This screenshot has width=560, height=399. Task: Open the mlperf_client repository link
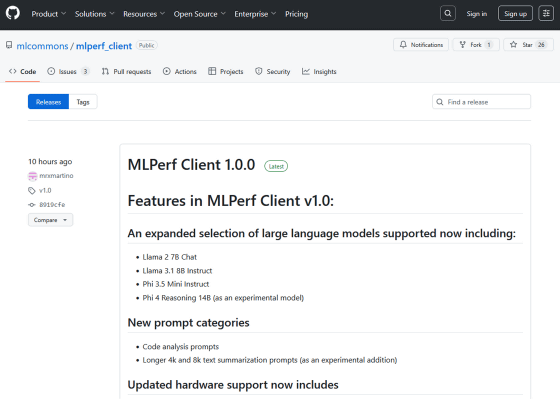[x=104, y=46]
